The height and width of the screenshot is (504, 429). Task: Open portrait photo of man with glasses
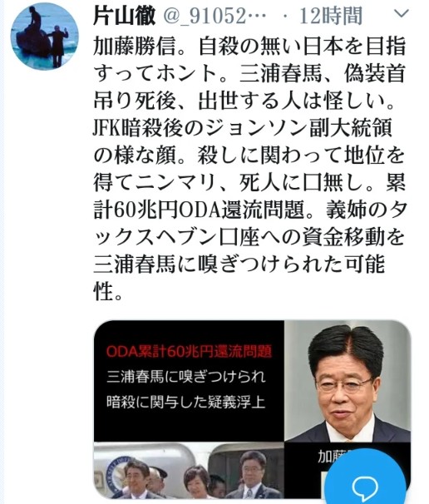(x=348, y=381)
